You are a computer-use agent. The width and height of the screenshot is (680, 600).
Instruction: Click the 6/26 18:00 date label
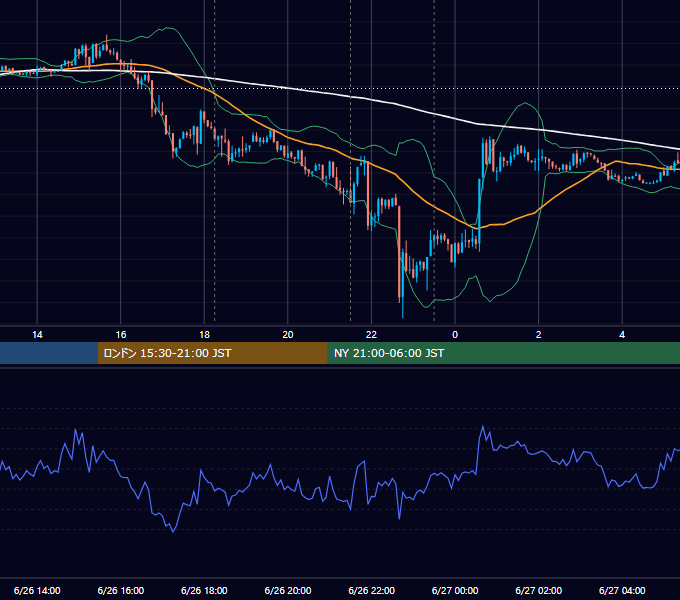click(204, 590)
